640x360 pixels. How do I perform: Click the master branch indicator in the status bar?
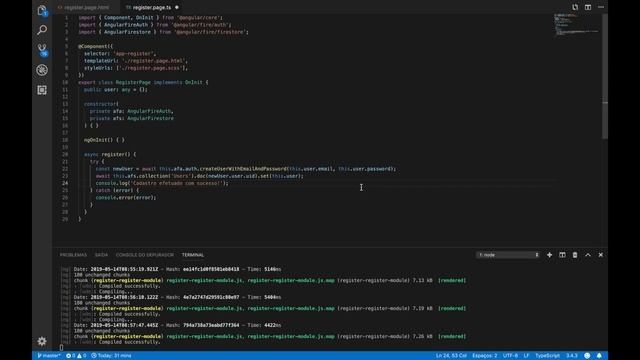49,356
